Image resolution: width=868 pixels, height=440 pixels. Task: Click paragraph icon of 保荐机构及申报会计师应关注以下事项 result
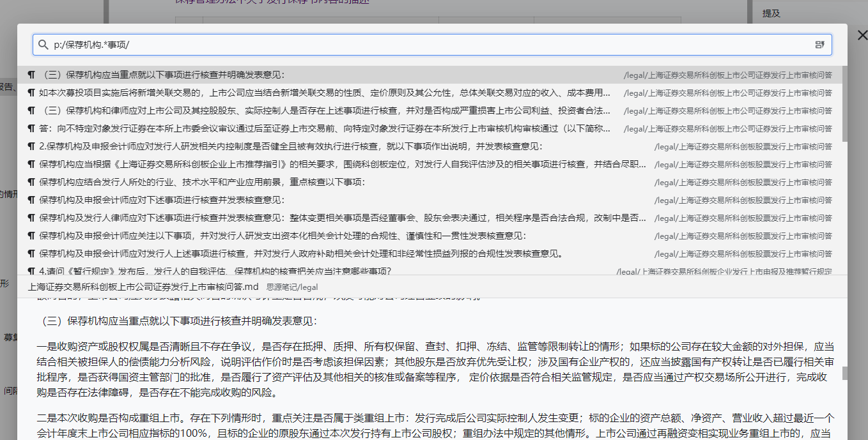31,236
